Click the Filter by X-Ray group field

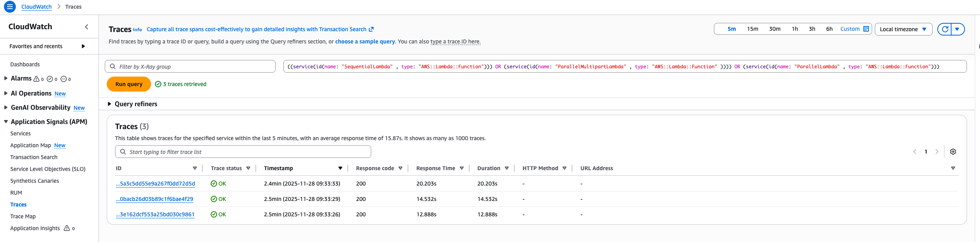[194, 67]
